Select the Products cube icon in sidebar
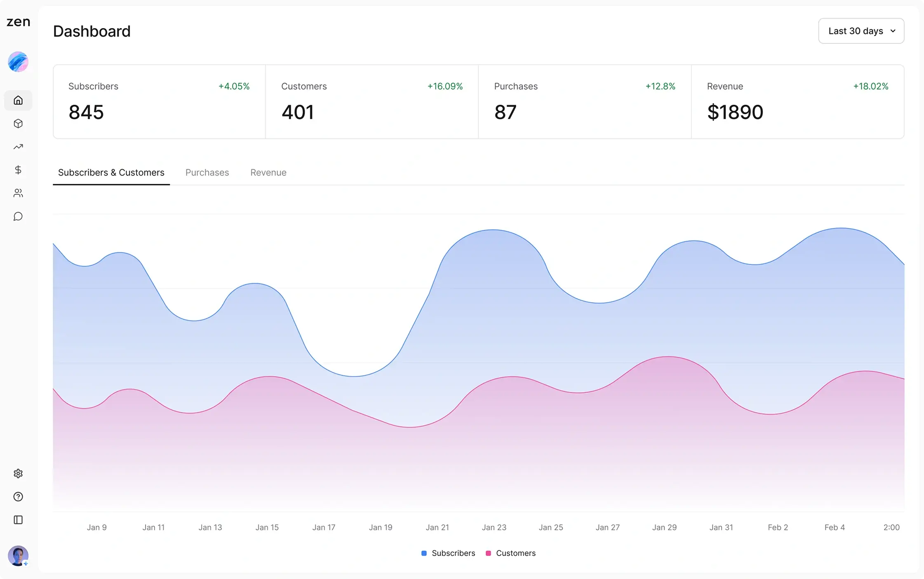This screenshot has width=924, height=579. (18, 123)
